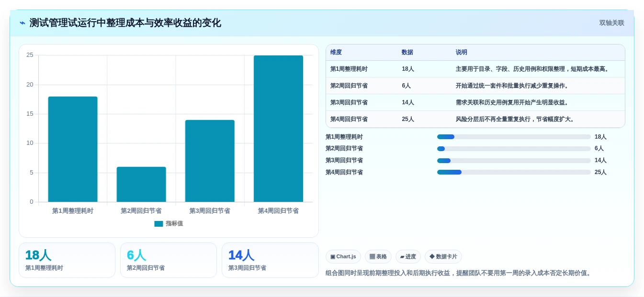Image resolution: width=644 pixels, height=297 pixels.
Task: Open the 18人 data card
Action: tap(67, 260)
